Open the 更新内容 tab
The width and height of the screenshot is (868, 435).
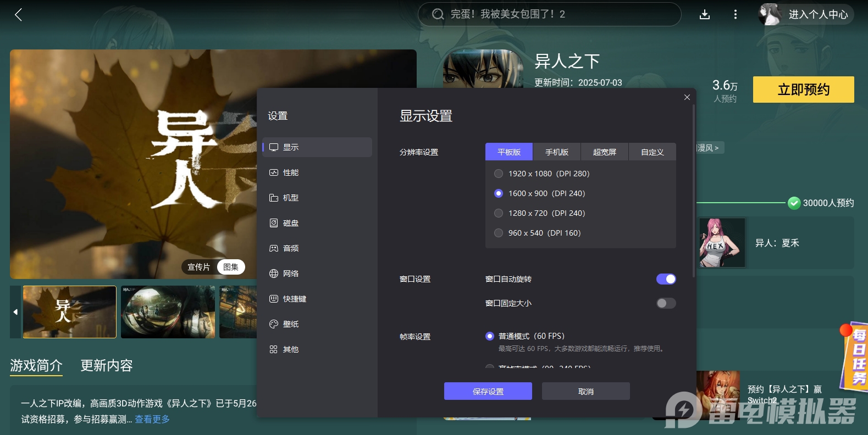click(107, 366)
